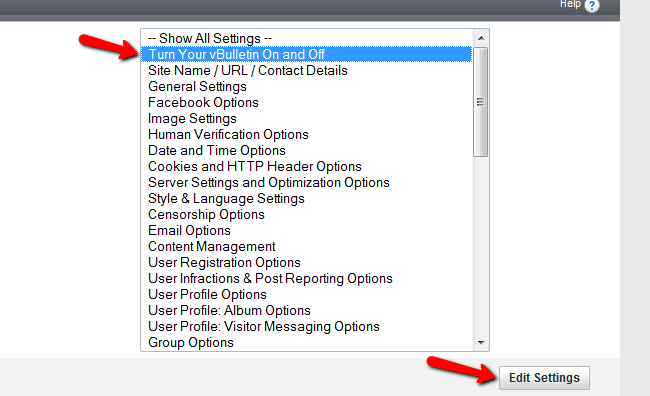
Task: Pick 'User Profile: Album Options'
Action: [306, 311]
